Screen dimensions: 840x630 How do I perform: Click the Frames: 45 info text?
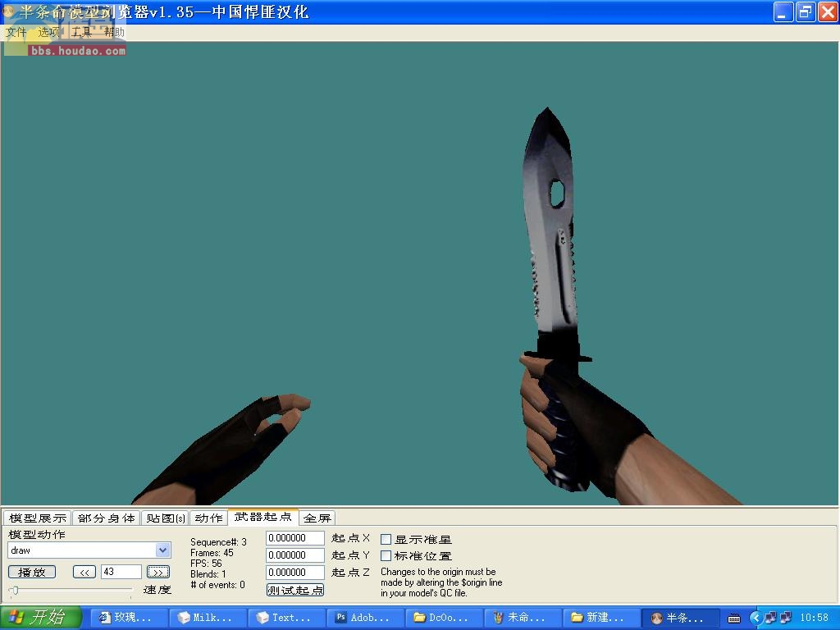click(212, 553)
